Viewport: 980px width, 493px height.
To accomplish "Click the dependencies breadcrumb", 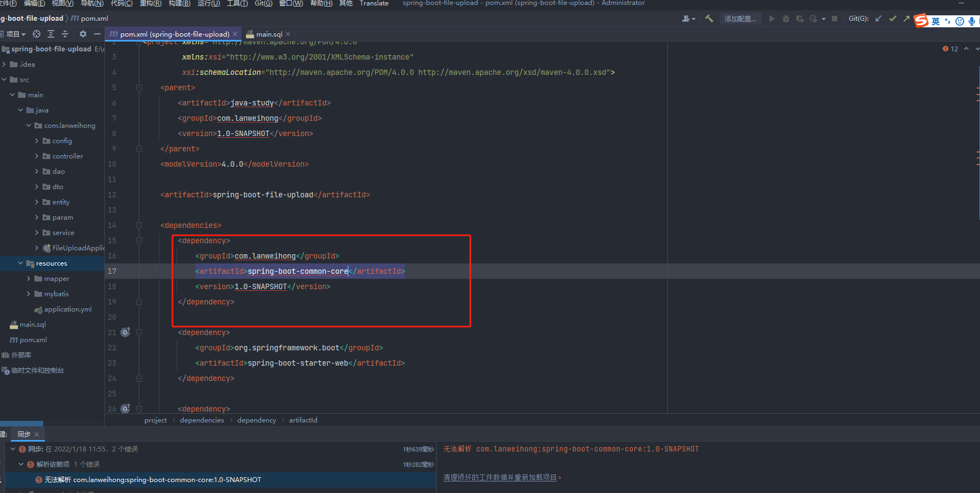I will tap(202, 420).
